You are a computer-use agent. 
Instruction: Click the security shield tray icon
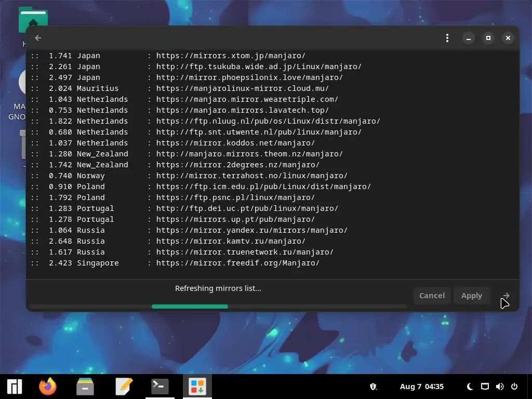coord(373,387)
